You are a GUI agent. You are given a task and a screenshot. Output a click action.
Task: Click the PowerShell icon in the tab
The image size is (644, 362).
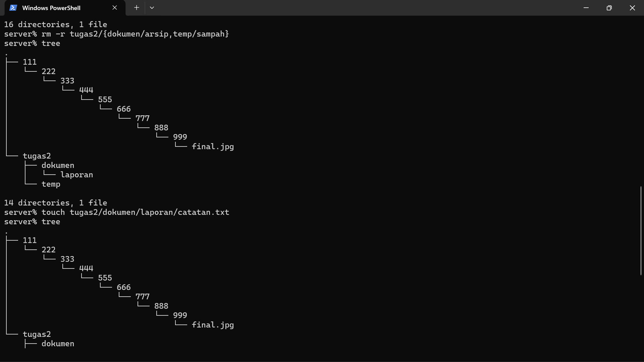click(x=13, y=8)
